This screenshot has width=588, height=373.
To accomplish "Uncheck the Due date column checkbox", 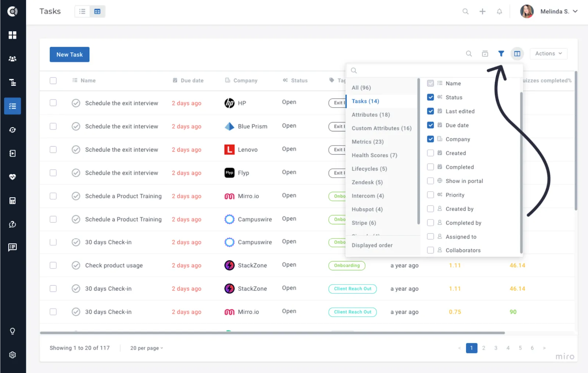I will tap(430, 125).
